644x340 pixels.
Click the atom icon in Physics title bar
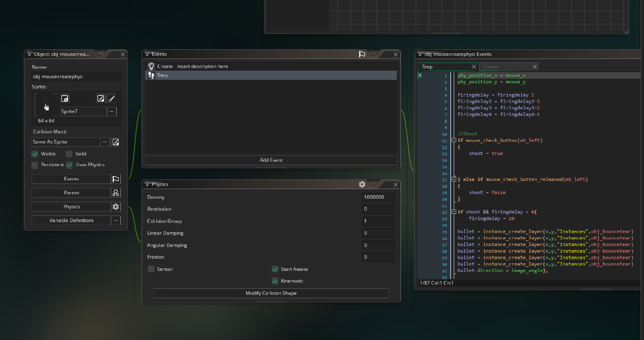362,184
